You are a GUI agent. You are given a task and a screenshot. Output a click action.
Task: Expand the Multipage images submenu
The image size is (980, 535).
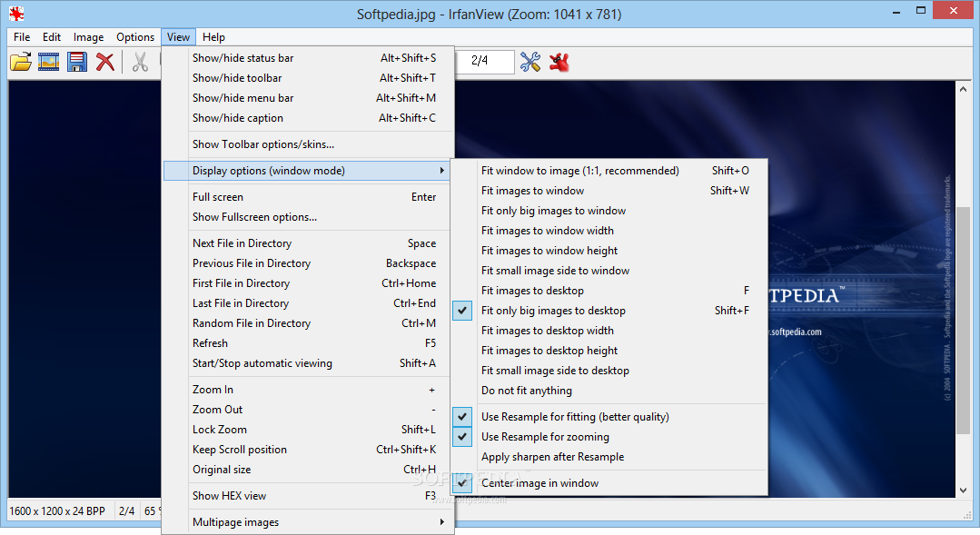coord(307,522)
